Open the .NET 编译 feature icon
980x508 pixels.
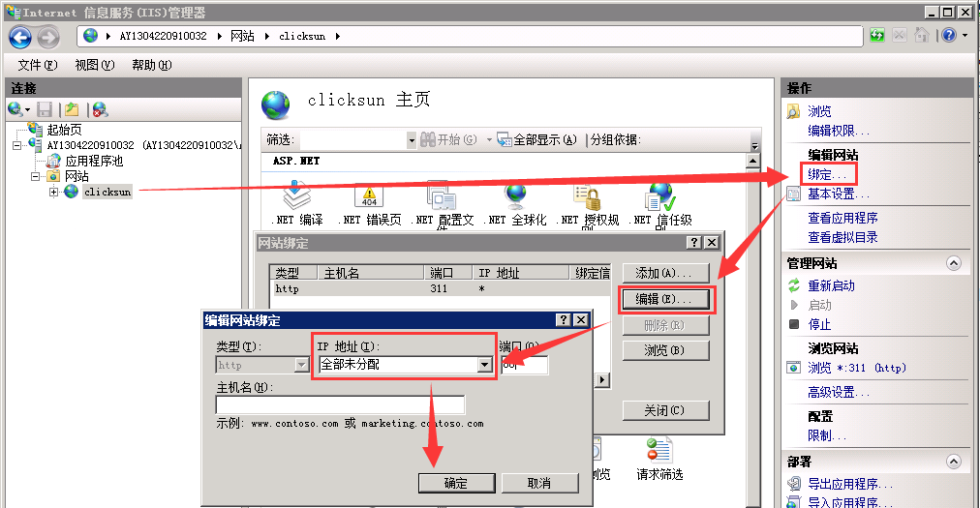click(x=297, y=194)
